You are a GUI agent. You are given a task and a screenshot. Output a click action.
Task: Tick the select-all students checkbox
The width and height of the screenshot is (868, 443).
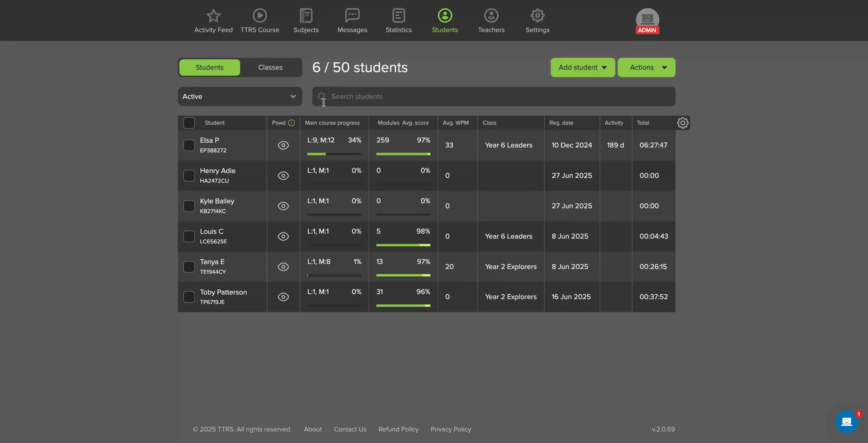click(189, 123)
